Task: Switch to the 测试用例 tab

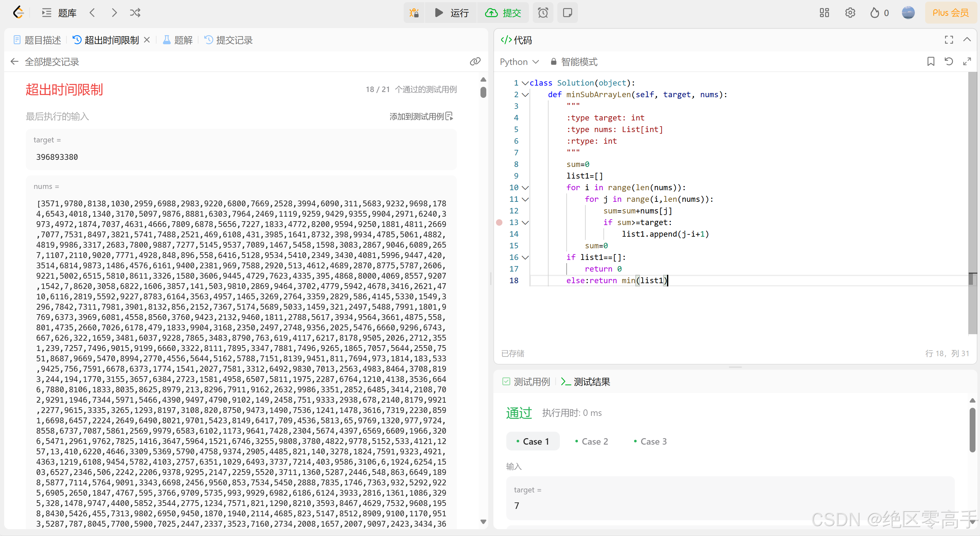Action: tap(527, 382)
